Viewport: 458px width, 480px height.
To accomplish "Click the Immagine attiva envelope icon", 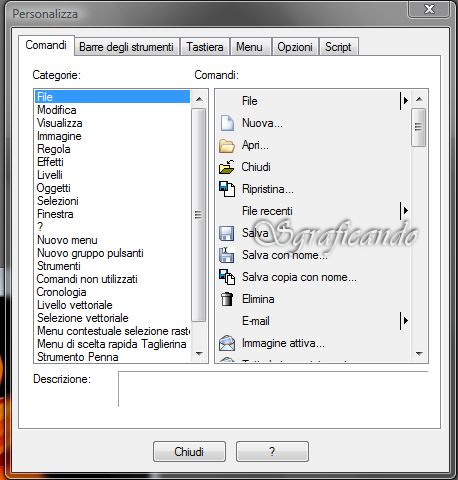I will point(227,343).
